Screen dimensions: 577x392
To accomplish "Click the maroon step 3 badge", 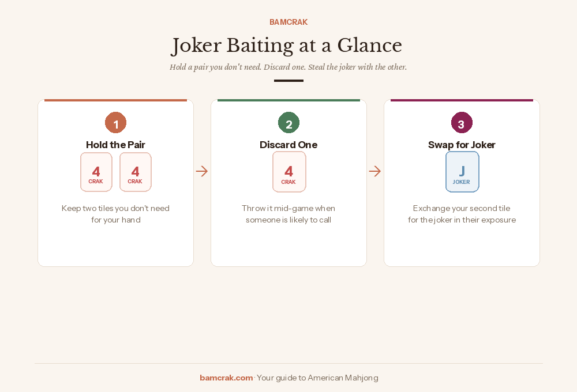I will click(462, 123).
